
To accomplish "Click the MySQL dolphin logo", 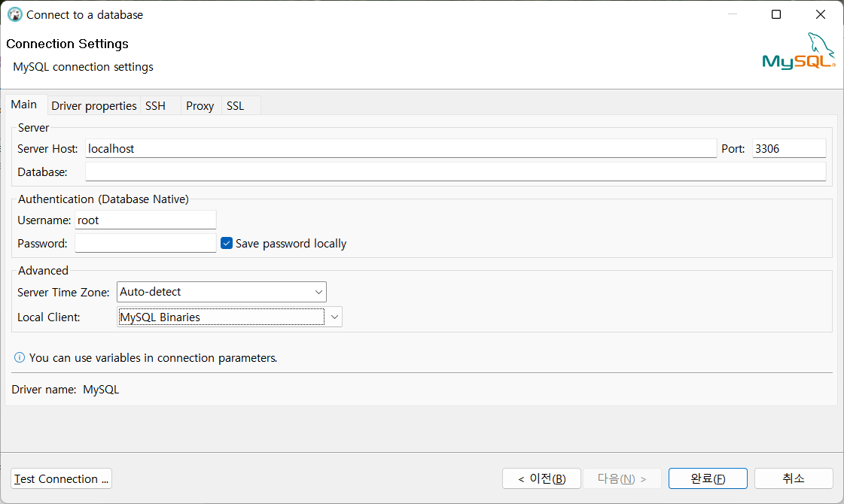I will click(799, 51).
